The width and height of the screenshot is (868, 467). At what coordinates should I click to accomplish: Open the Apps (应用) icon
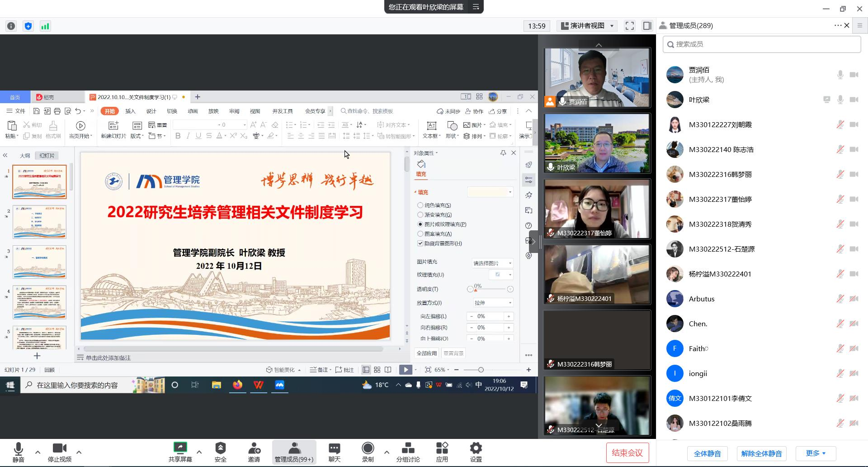click(442, 448)
